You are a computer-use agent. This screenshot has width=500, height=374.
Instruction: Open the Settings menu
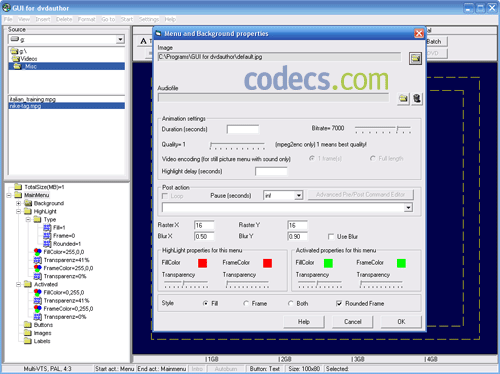[x=149, y=19]
